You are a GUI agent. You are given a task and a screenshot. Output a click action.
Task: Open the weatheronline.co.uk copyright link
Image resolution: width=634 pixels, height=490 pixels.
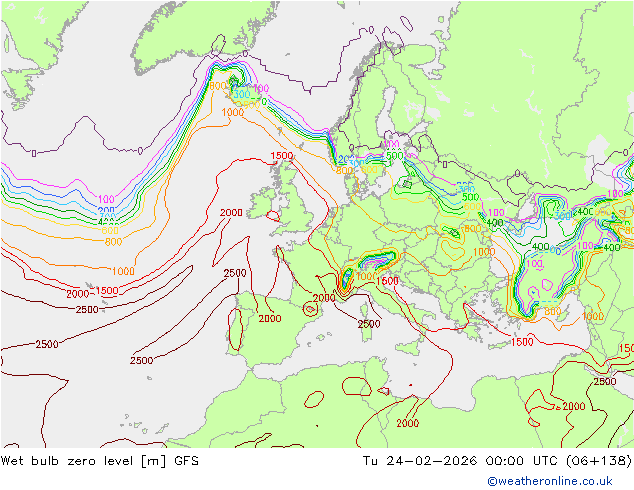550,481
